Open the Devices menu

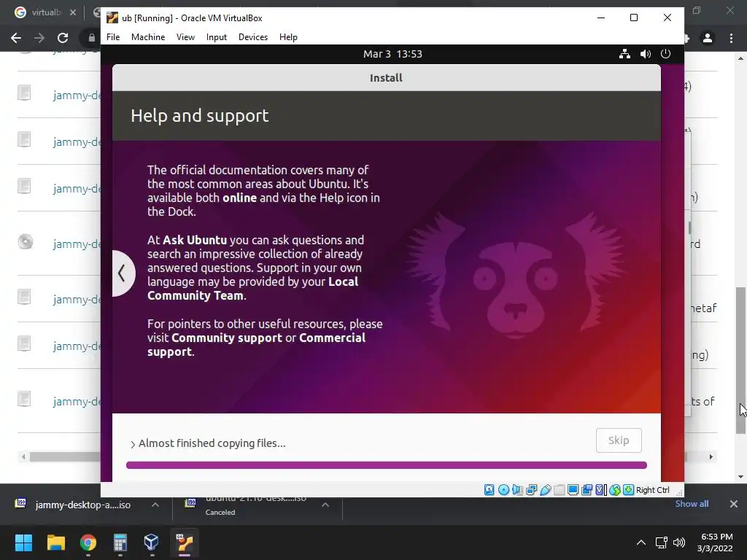point(253,37)
